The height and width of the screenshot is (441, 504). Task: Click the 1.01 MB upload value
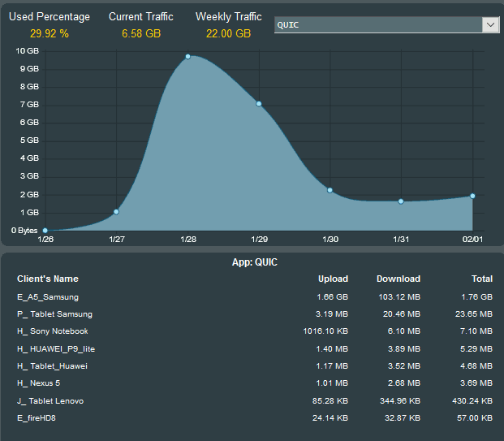(x=332, y=383)
